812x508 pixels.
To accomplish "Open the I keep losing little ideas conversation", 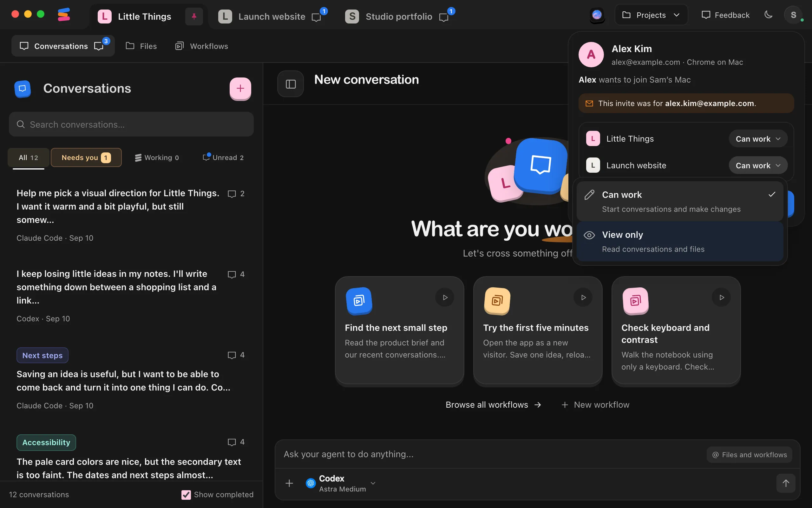I will point(131,296).
